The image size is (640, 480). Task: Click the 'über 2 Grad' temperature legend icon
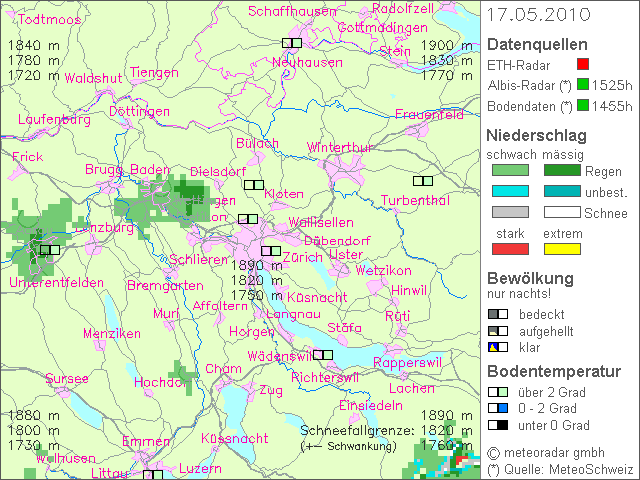click(x=498, y=392)
